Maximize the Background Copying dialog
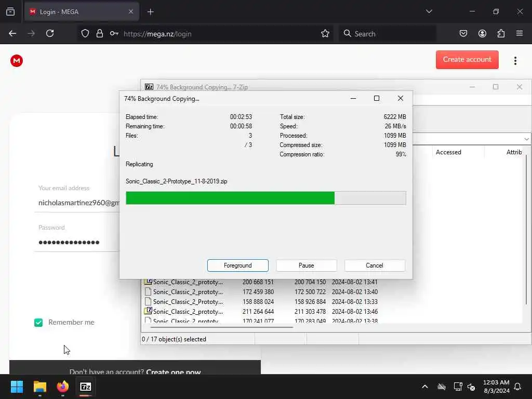The width and height of the screenshot is (532, 399). [376, 98]
